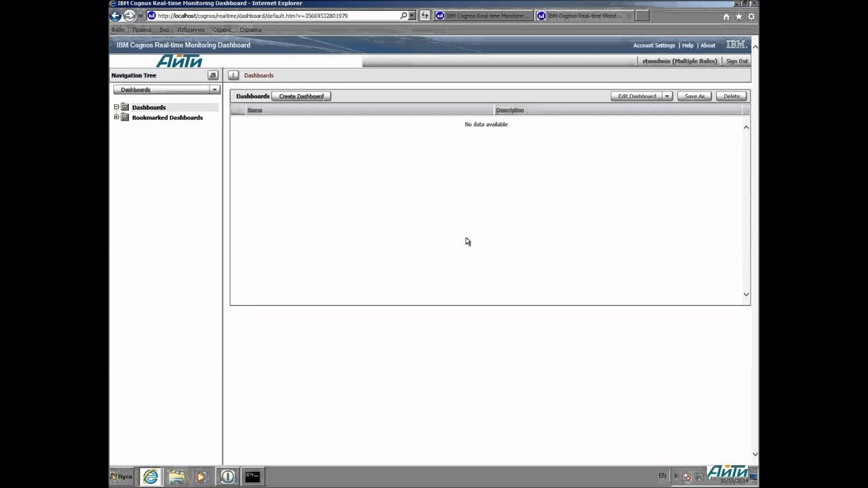
Task: Sign Out of the dashboard
Action: [737, 61]
